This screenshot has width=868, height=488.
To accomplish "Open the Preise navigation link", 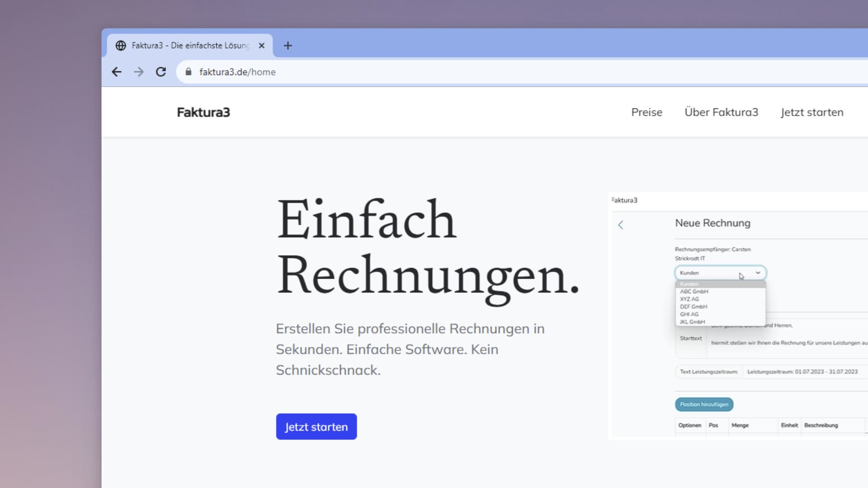I will point(647,112).
